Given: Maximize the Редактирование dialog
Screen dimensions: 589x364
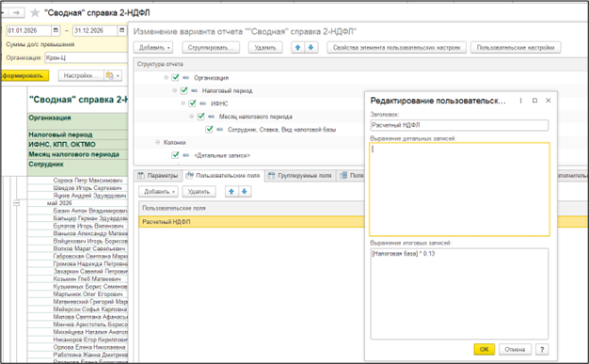Looking at the screenshot, I should (534, 101).
